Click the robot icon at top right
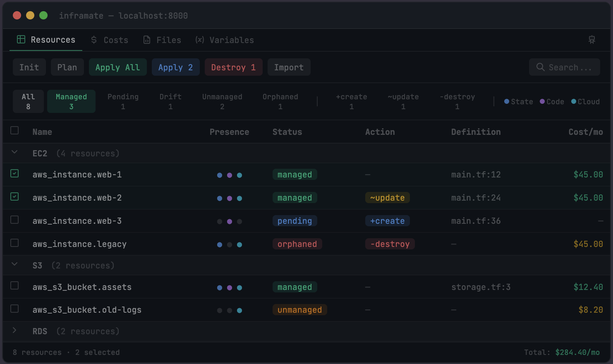 click(592, 40)
